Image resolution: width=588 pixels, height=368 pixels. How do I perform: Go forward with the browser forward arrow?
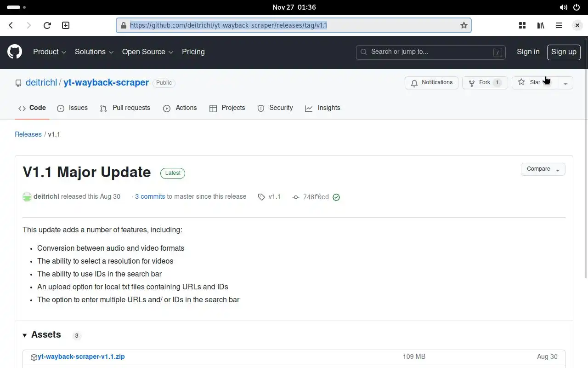click(x=29, y=25)
